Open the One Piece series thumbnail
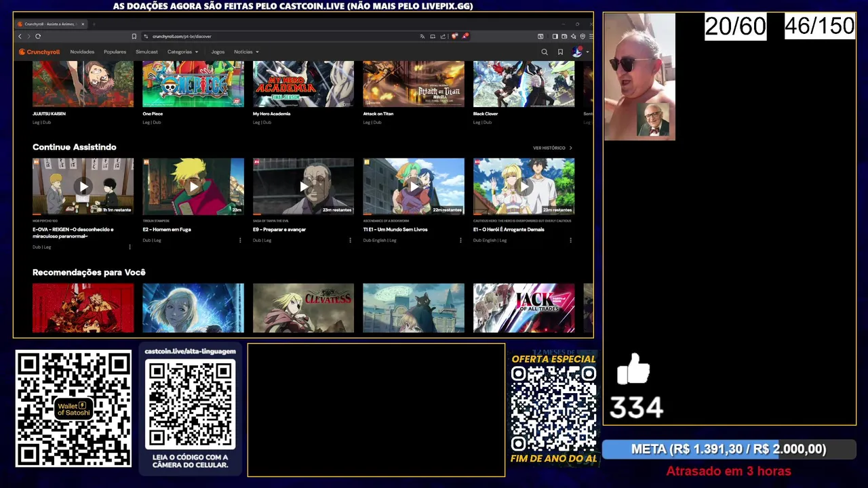The height and width of the screenshot is (488, 868). (x=193, y=84)
